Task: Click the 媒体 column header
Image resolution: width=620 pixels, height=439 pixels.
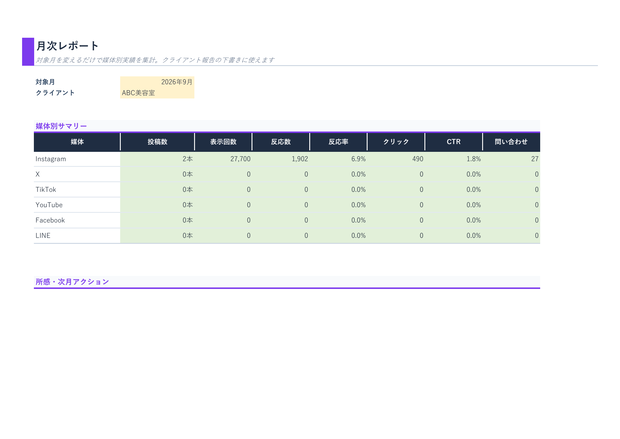Action: (77, 142)
